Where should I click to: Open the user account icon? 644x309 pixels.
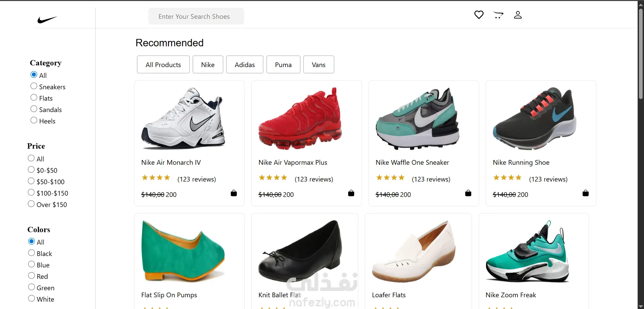click(x=518, y=15)
